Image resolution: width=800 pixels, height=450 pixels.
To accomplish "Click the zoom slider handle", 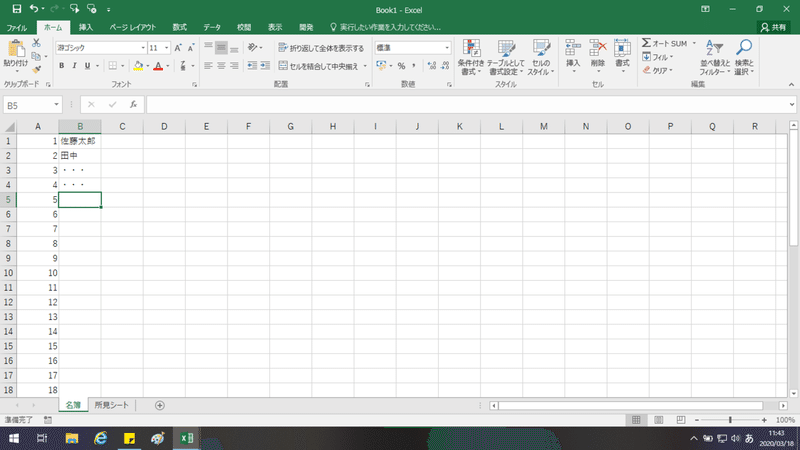I will tap(730, 420).
